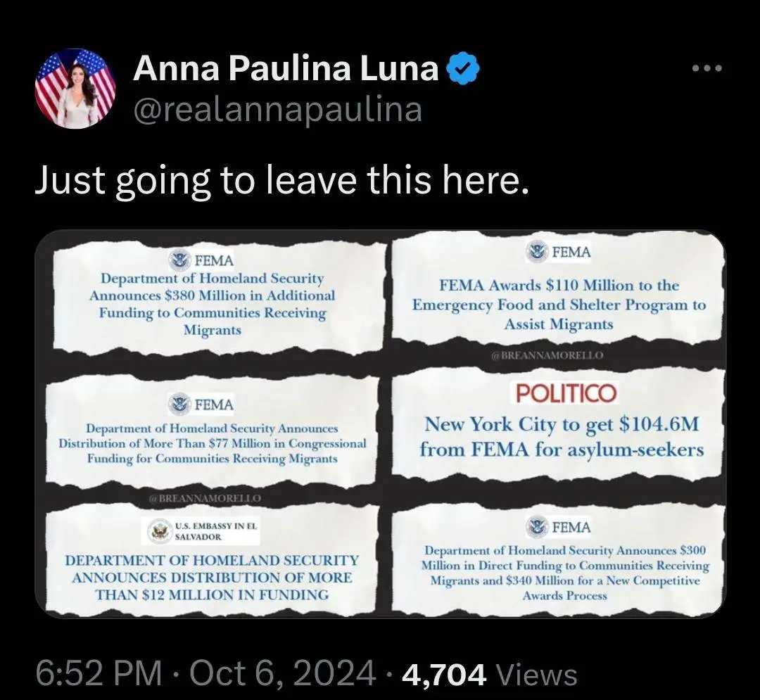This screenshot has width=760, height=700.
Task: Click FEMA seal above $380 Million headline
Action: (x=179, y=260)
